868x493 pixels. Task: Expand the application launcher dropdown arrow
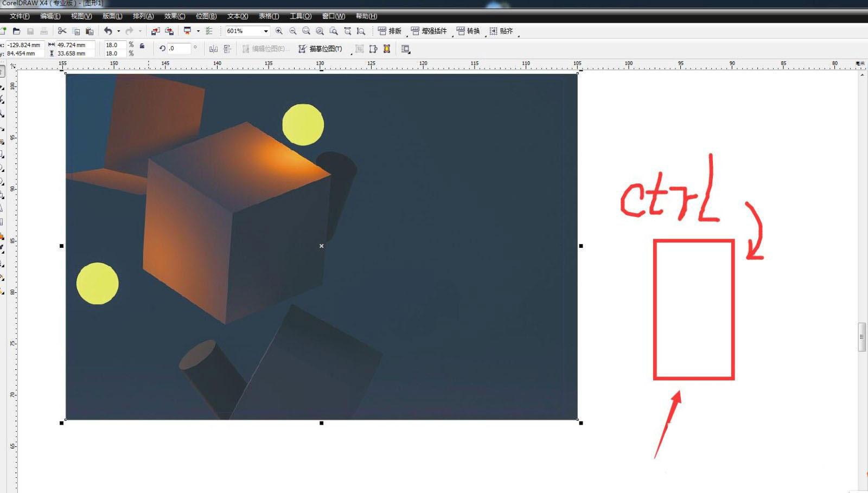(x=198, y=31)
